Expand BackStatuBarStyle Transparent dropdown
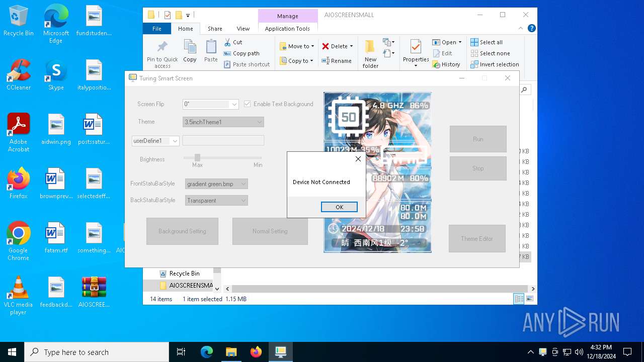The image size is (644, 362). [x=244, y=201]
